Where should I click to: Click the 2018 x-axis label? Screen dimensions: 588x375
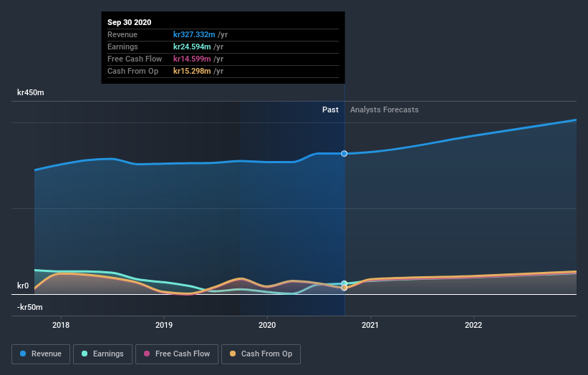tap(61, 325)
